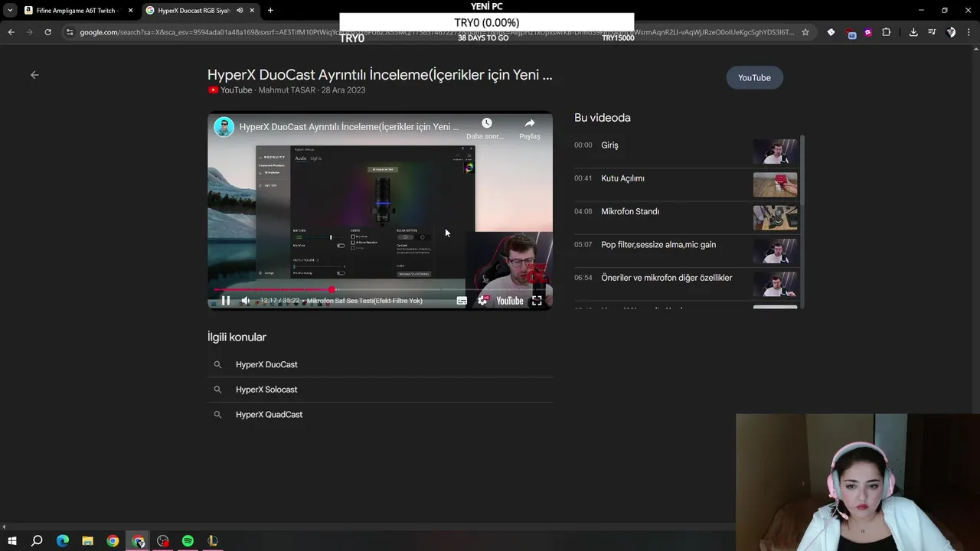The height and width of the screenshot is (551, 980).
Task: Mute the video volume icon
Action: click(245, 301)
